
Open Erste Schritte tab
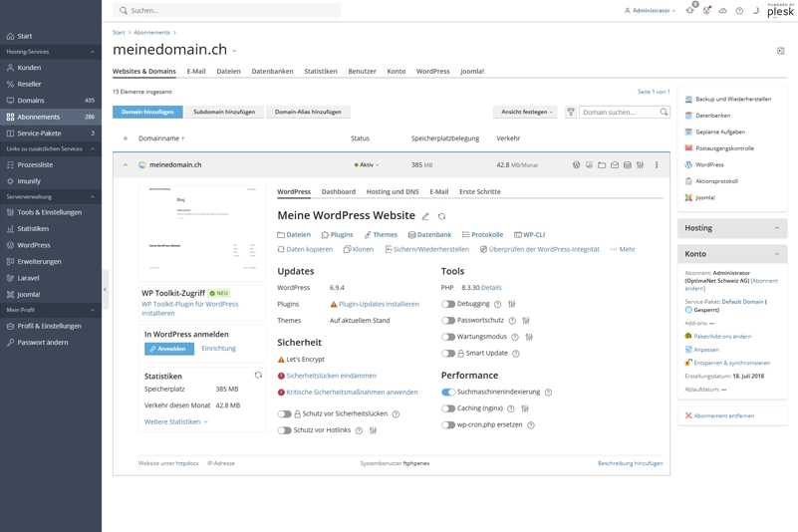click(x=480, y=192)
